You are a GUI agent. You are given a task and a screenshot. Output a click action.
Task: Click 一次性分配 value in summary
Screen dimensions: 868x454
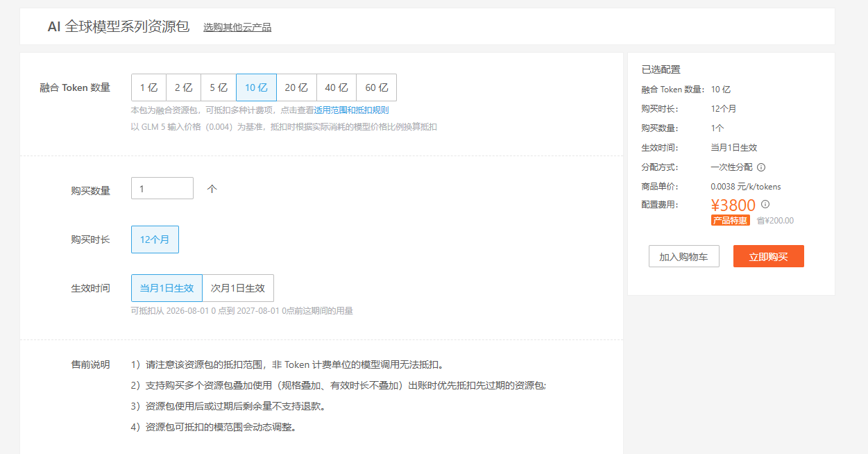731,167
